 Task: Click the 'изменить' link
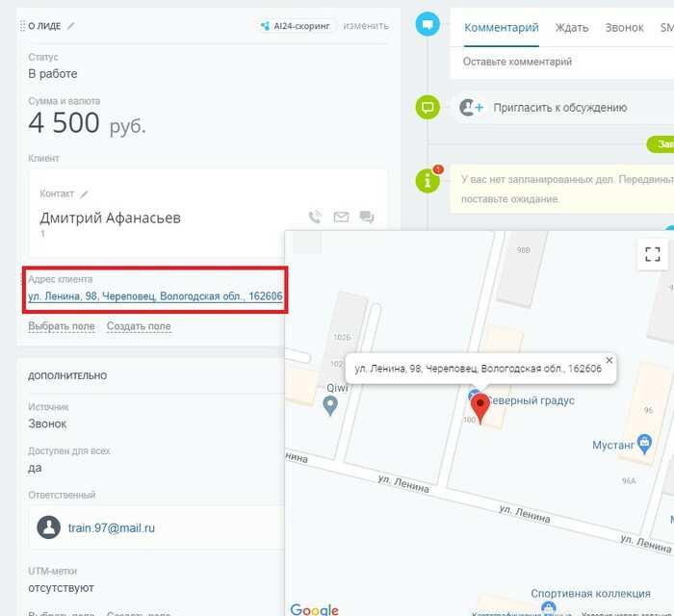(366, 26)
